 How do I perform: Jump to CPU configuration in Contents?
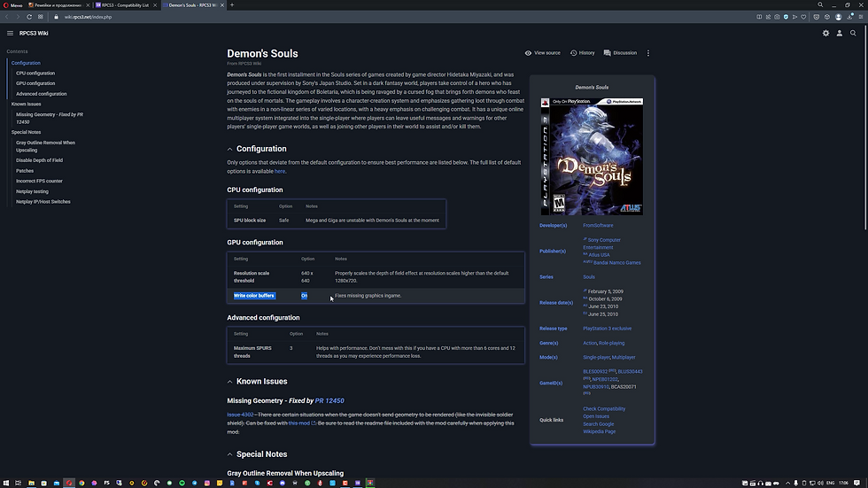(x=35, y=73)
